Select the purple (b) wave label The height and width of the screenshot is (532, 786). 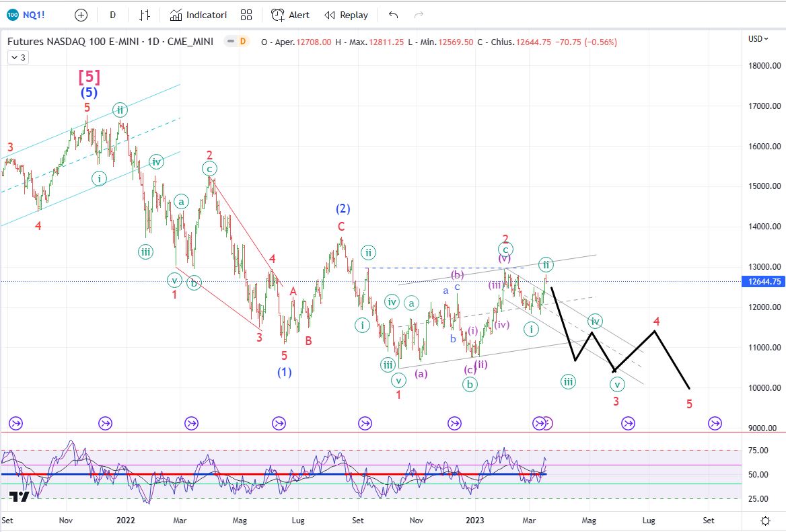(457, 274)
